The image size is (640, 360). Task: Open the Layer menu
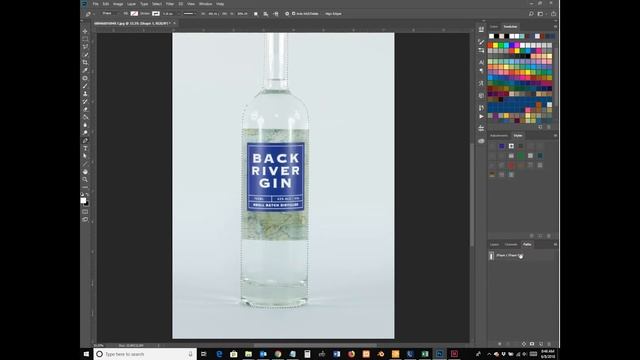pos(131,4)
